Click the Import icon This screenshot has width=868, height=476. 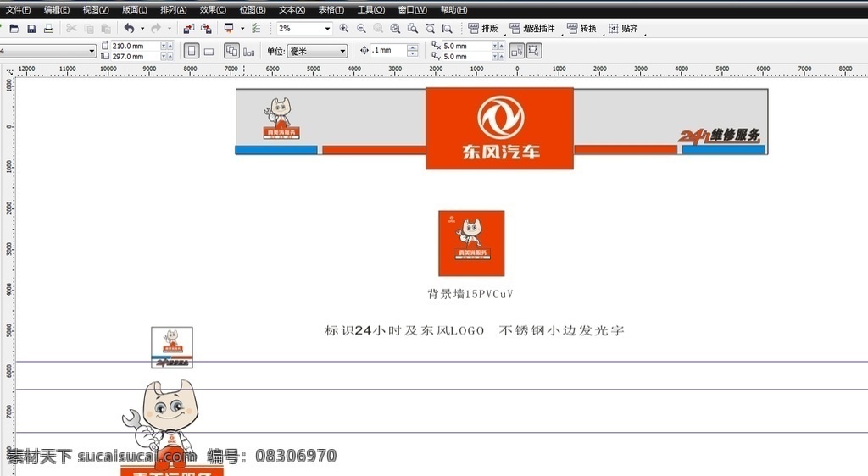[x=189, y=29]
